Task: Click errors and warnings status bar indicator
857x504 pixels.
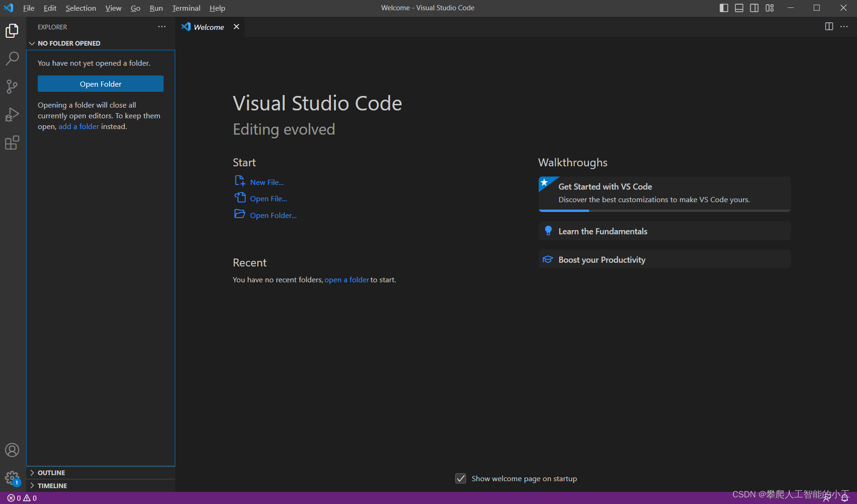Action: click(x=22, y=498)
